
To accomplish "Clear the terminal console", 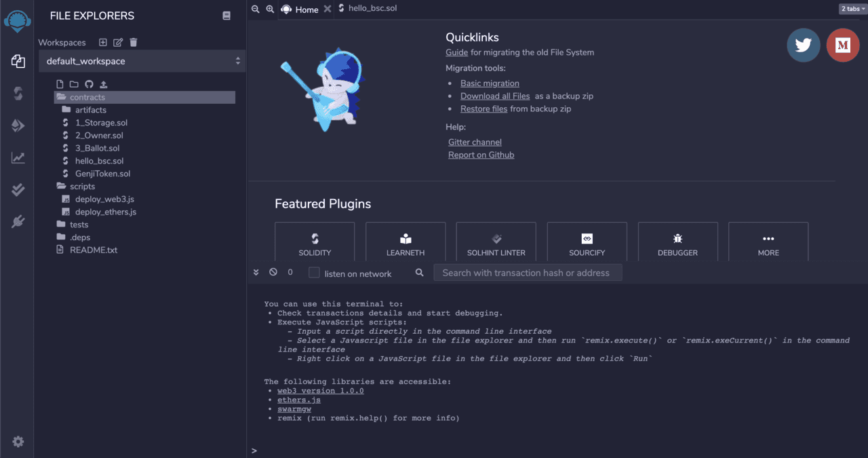I will pos(273,272).
